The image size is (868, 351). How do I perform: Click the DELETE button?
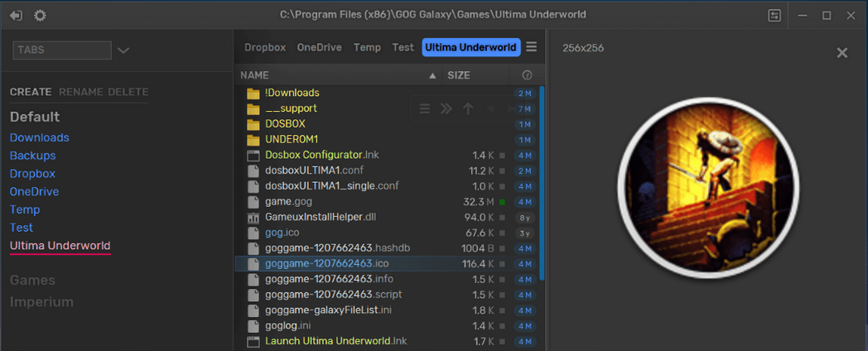128,92
